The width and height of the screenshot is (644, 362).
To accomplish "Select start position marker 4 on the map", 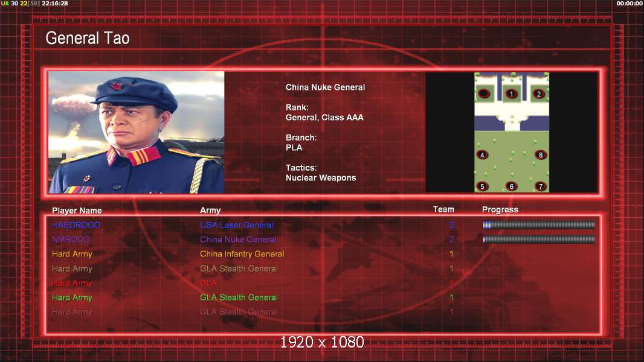I will pyautogui.click(x=482, y=154).
